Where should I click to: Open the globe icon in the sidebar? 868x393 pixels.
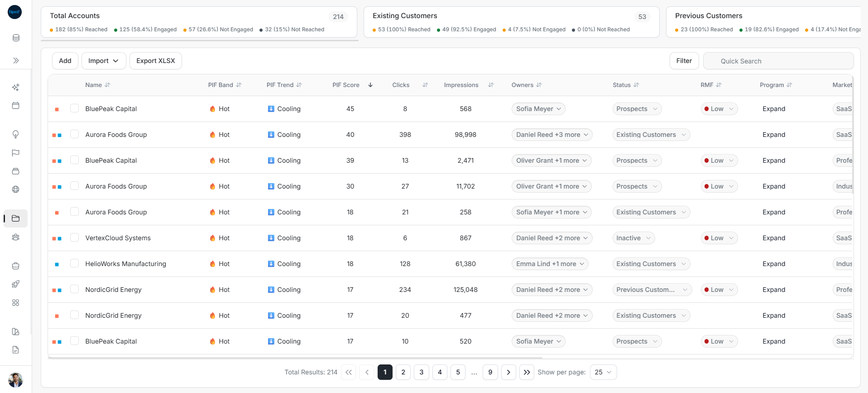16,189
